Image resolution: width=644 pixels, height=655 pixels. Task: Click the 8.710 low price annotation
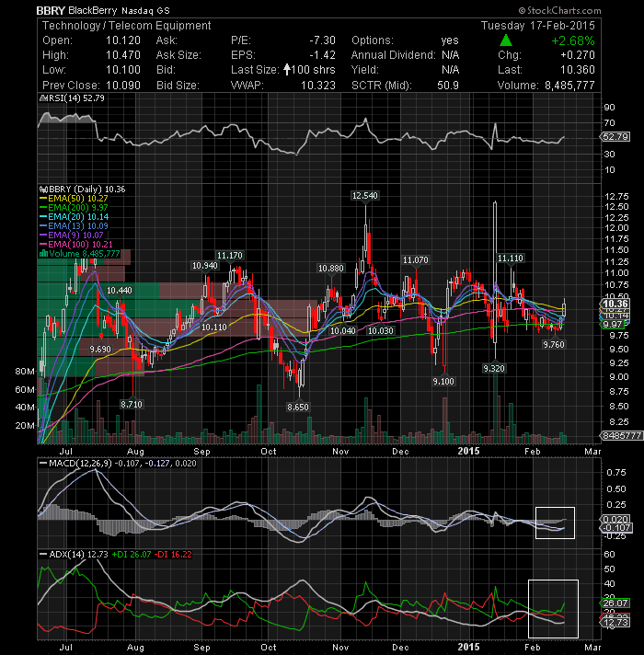click(x=132, y=405)
